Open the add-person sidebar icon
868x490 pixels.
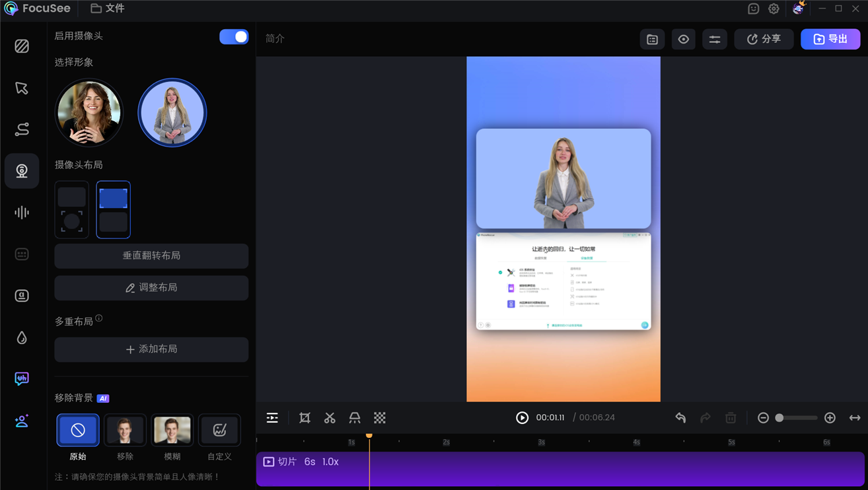(x=22, y=421)
